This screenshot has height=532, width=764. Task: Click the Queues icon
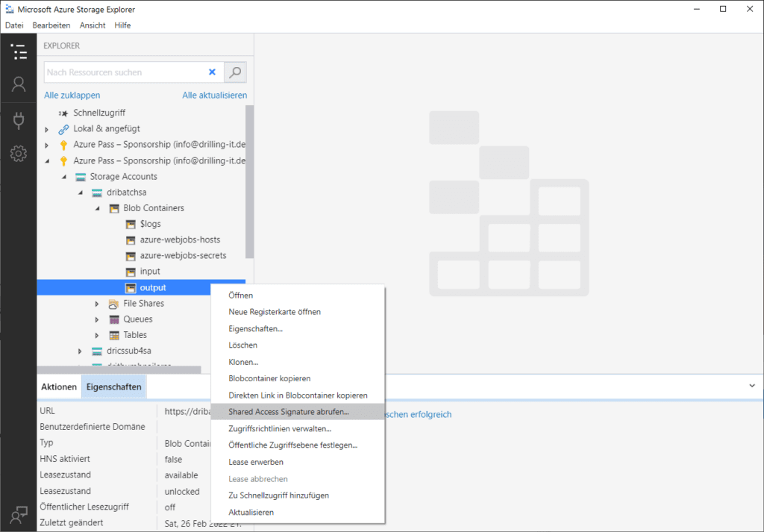[114, 319]
